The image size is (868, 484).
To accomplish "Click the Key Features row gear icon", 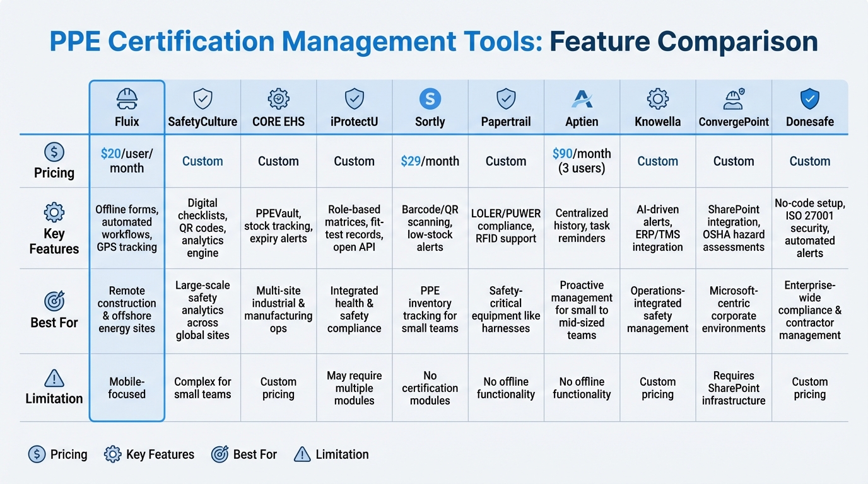I will point(54,212).
